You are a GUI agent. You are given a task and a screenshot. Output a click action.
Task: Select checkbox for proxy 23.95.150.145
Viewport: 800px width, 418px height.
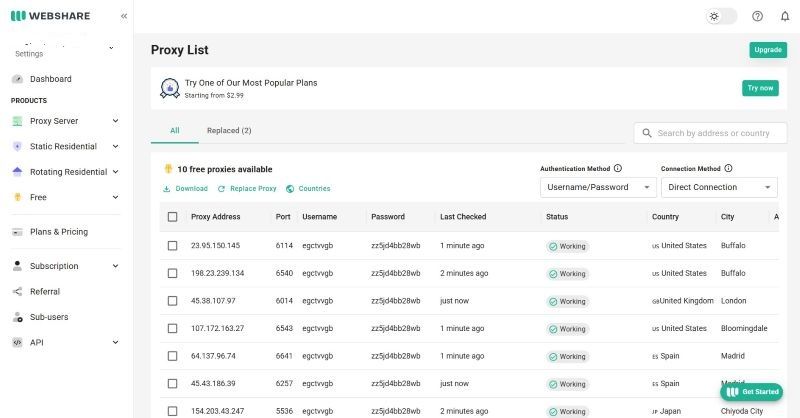172,246
